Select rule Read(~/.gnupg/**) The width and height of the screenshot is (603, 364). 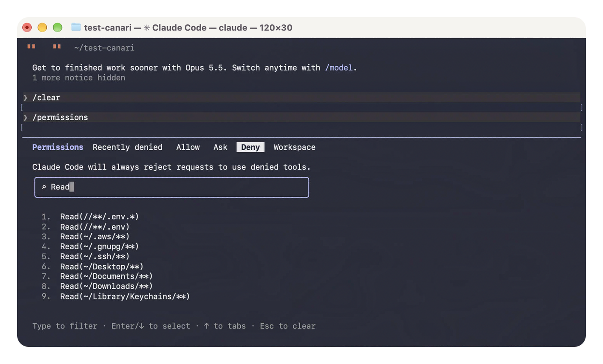(x=99, y=246)
